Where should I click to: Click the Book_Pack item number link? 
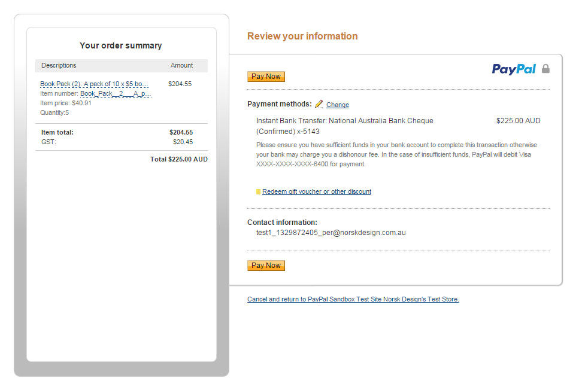tap(116, 94)
